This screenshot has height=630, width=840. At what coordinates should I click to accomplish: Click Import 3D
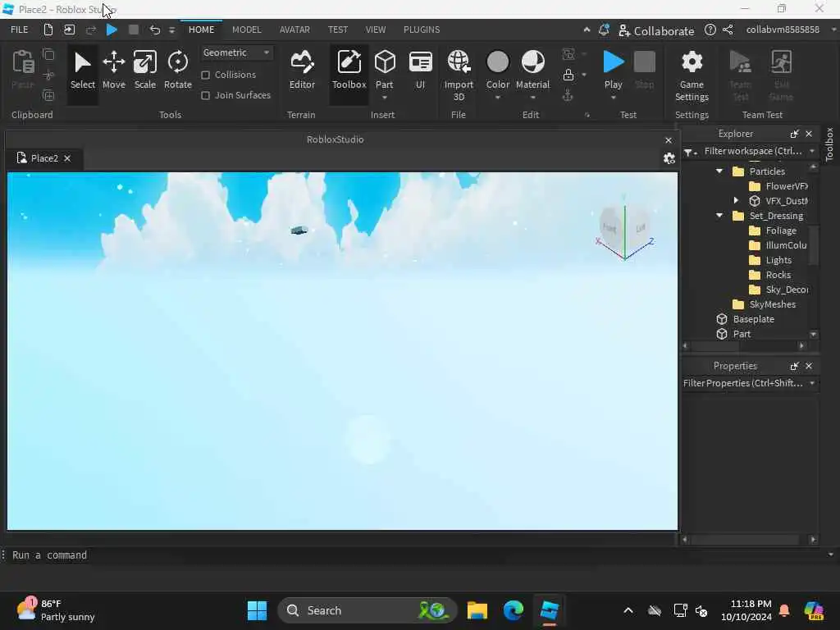[x=459, y=75]
